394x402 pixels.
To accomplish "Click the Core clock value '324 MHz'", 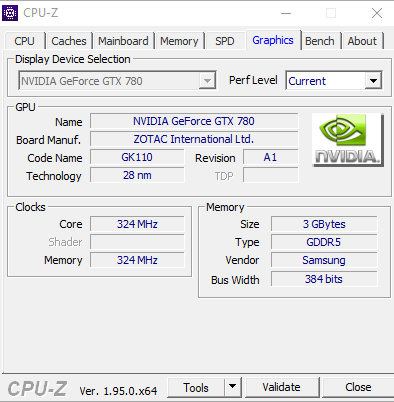I will click(137, 224).
